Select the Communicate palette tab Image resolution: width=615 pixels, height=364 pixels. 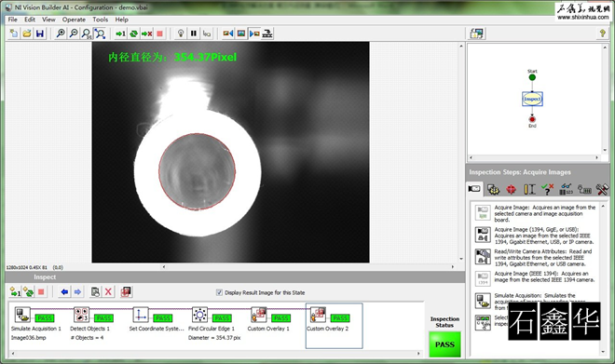point(584,189)
